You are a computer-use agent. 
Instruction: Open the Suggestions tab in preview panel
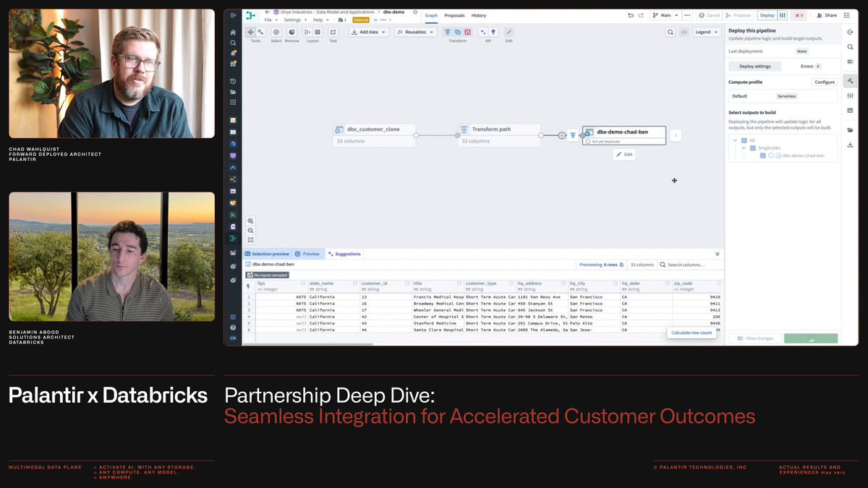(344, 254)
